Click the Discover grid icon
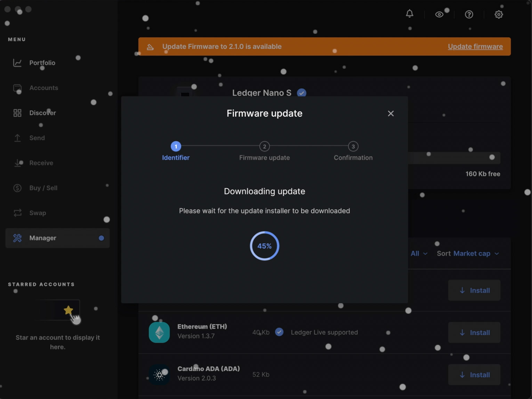The height and width of the screenshot is (399, 532). pos(17,113)
